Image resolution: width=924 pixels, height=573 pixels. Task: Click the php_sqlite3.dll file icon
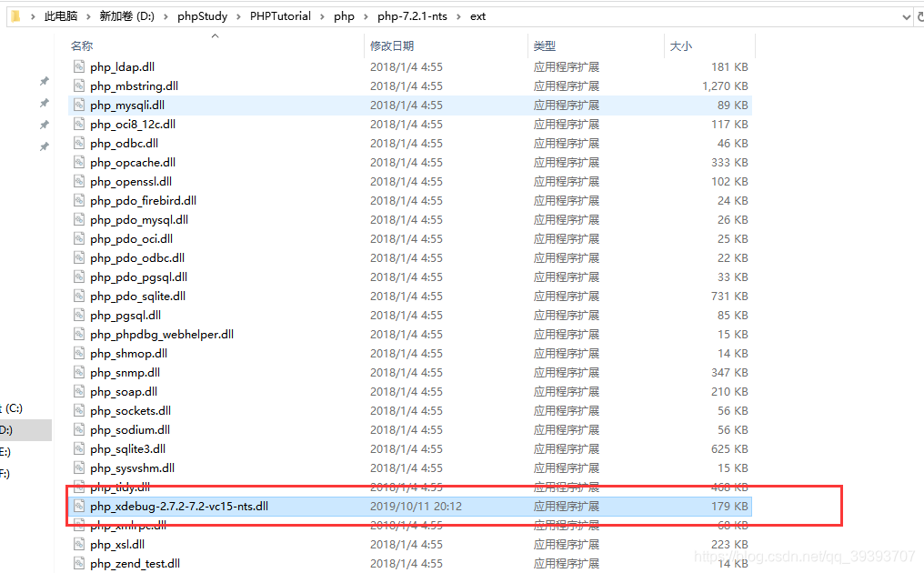coord(79,448)
